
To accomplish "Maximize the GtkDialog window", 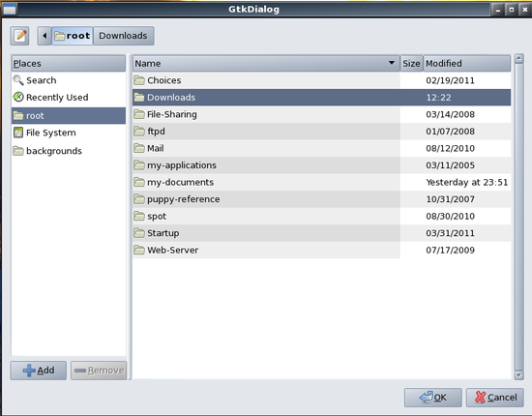I will coord(512,10).
